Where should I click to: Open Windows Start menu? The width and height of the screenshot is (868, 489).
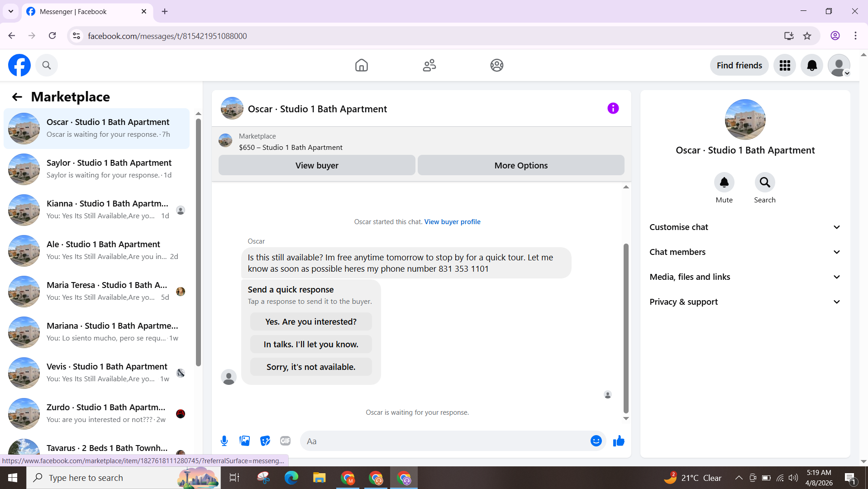[13, 478]
